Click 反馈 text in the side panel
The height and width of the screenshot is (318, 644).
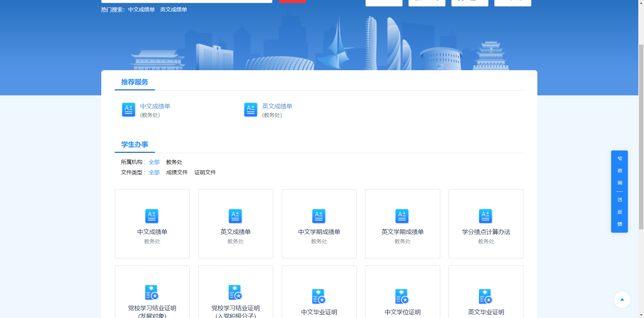[x=620, y=218]
